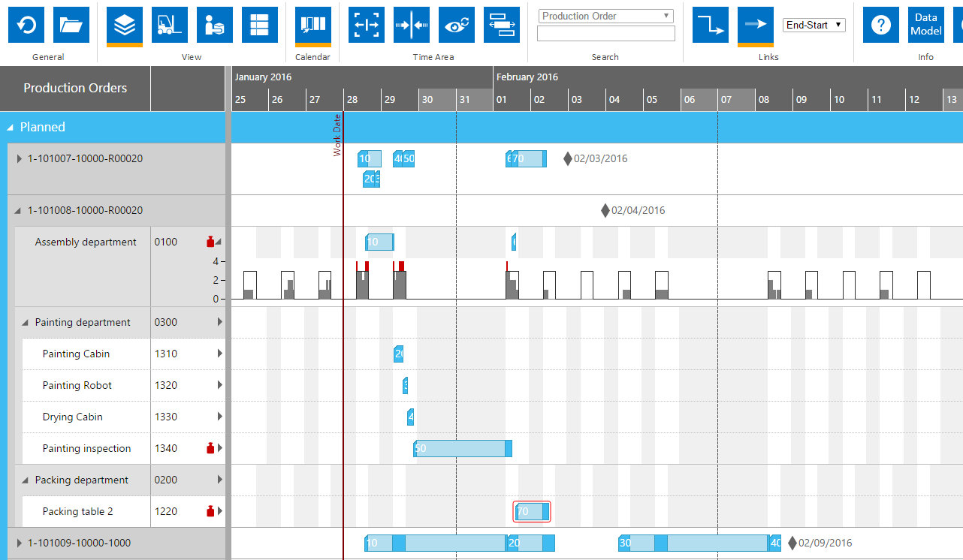Click the expand time area icon

[x=366, y=25]
